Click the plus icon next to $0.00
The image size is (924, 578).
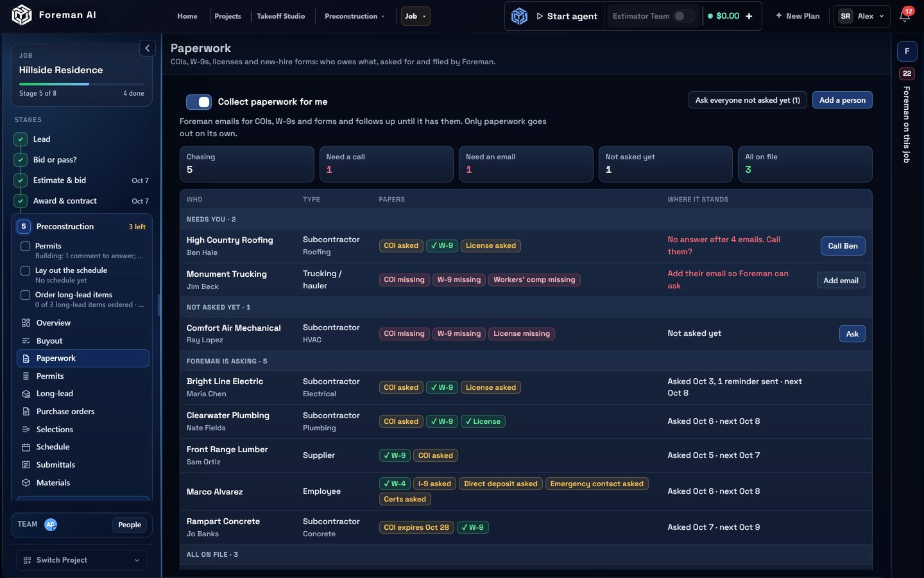749,16
